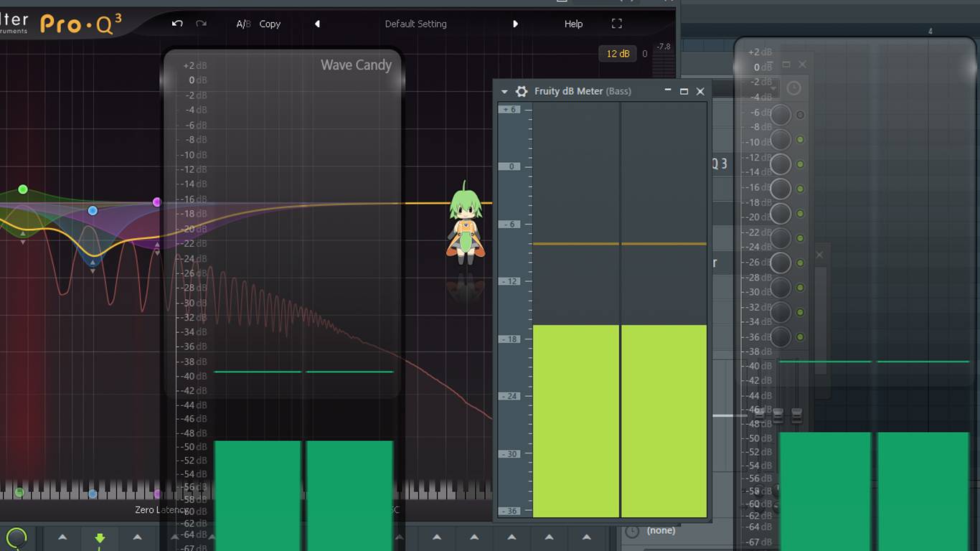The height and width of the screenshot is (551, 980).
Task: Click blue band marker on piano keyboard
Action: point(93,494)
